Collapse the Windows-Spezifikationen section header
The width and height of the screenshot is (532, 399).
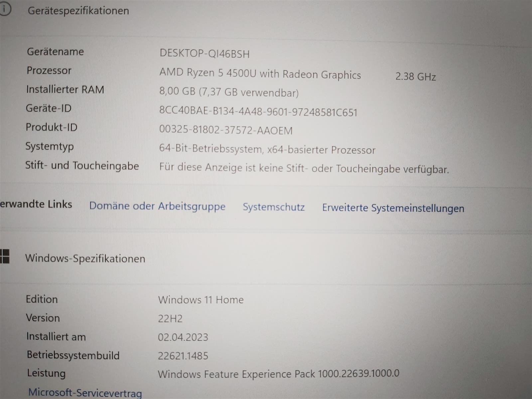point(85,258)
